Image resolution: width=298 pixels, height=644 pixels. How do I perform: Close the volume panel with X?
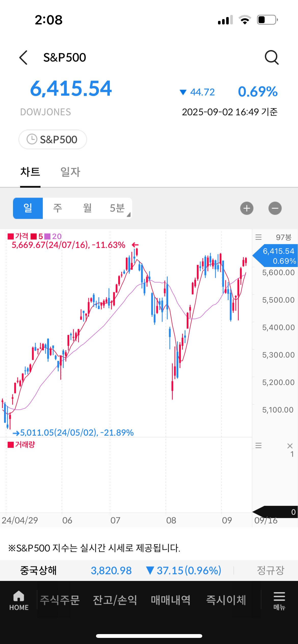290,446
